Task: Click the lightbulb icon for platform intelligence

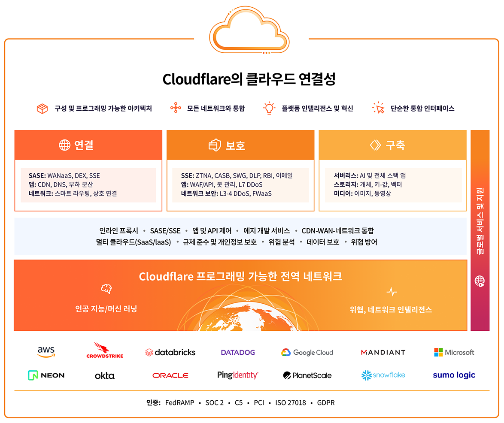Action: tap(269, 108)
